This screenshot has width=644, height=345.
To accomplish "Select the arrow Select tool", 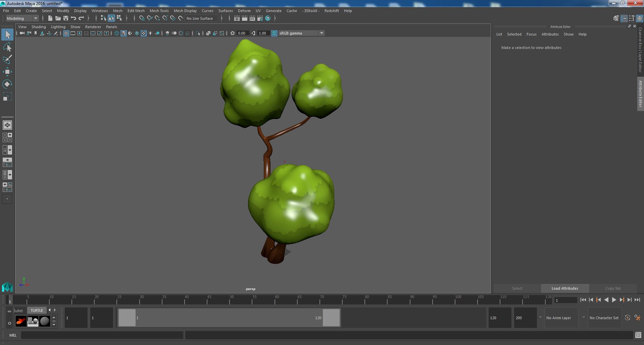I will [x=7, y=35].
